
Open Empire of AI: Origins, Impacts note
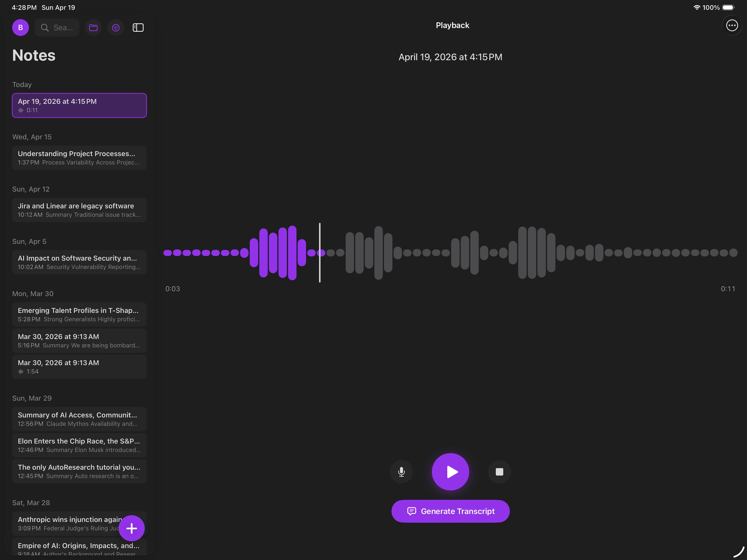[79, 547]
